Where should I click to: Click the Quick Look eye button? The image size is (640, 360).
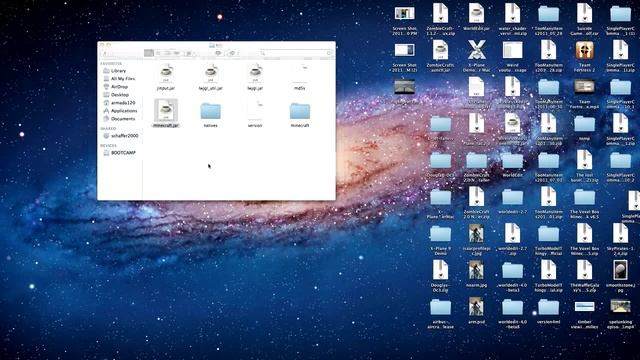coord(218,53)
